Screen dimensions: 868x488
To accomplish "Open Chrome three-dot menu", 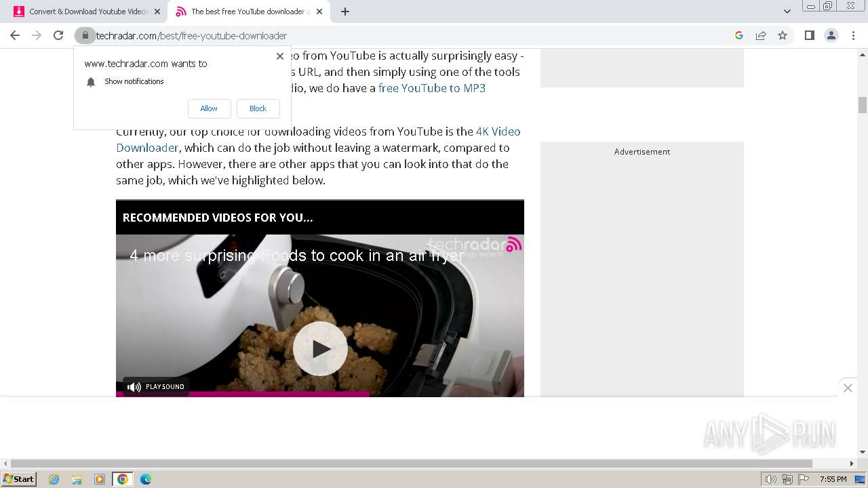I will (x=853, y=35).
